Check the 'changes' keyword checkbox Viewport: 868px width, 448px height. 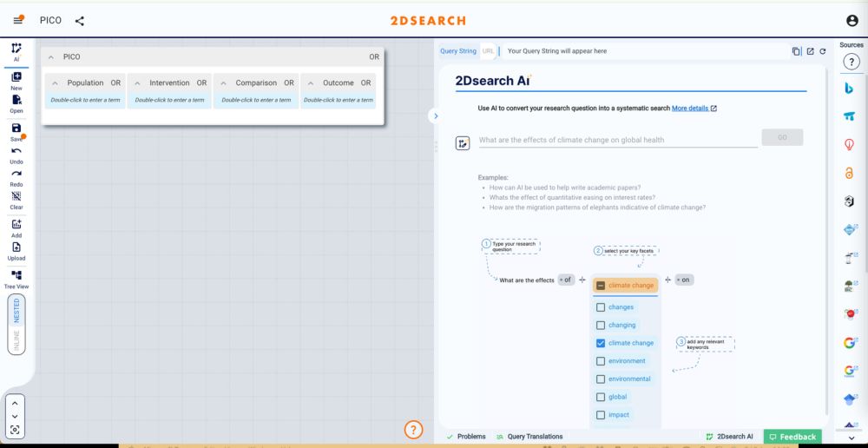pos(600,306)
